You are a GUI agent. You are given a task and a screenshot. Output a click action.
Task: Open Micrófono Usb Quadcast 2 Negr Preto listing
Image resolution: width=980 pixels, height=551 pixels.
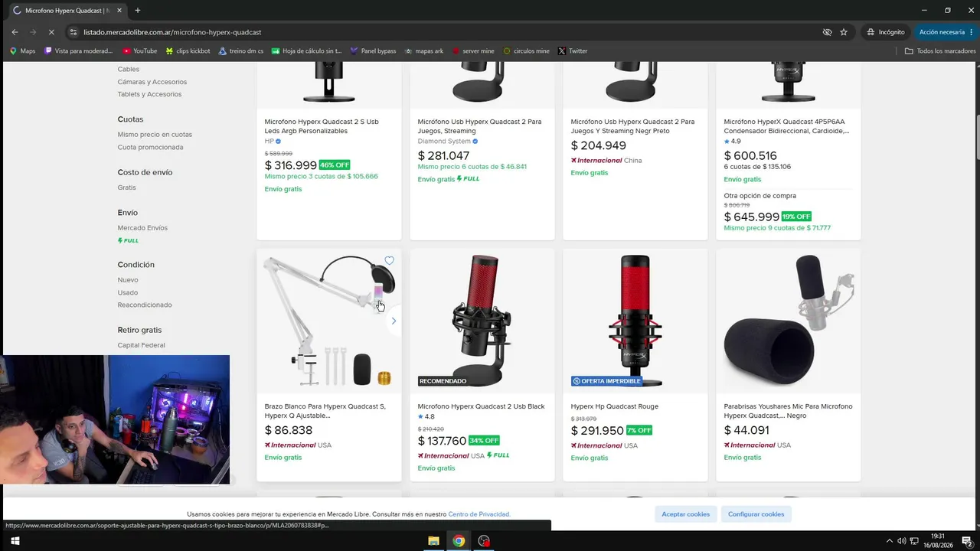633,126
